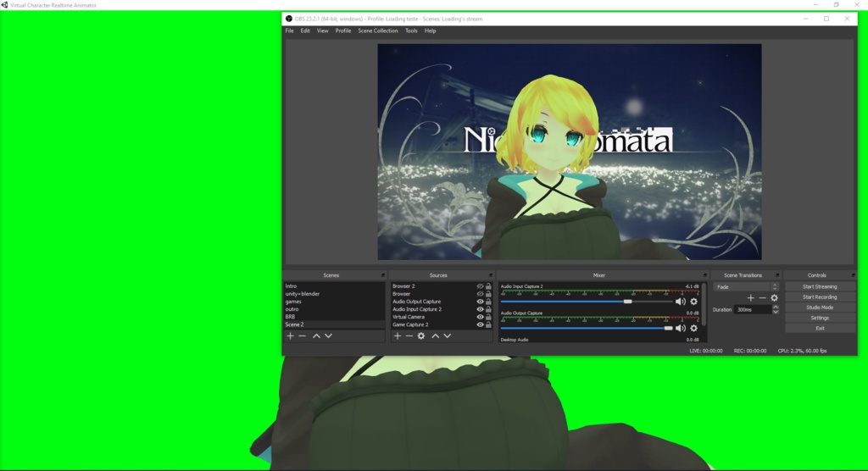
Task: Lock the Game Capture 2 source
Action: click(488, 325)
